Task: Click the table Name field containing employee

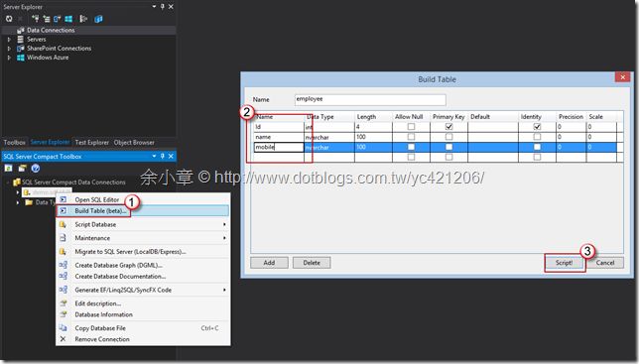Action: (x=370, y=99)
